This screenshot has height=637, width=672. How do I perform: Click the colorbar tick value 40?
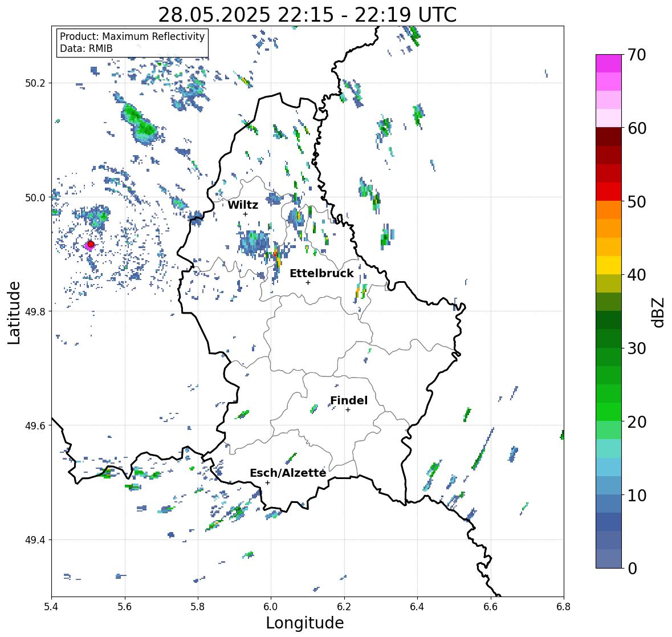click(637, 275)
